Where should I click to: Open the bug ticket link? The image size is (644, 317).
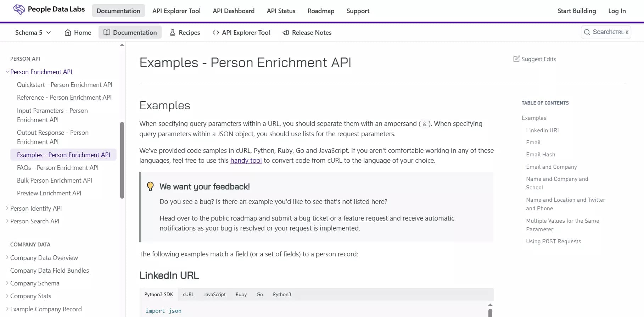[x=313, y=218]
